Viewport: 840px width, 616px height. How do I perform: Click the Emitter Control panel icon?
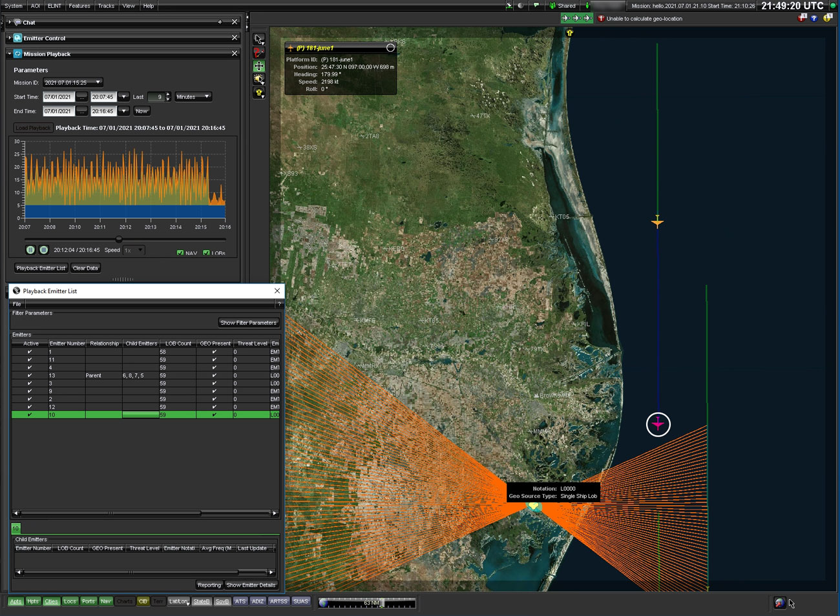17,38
